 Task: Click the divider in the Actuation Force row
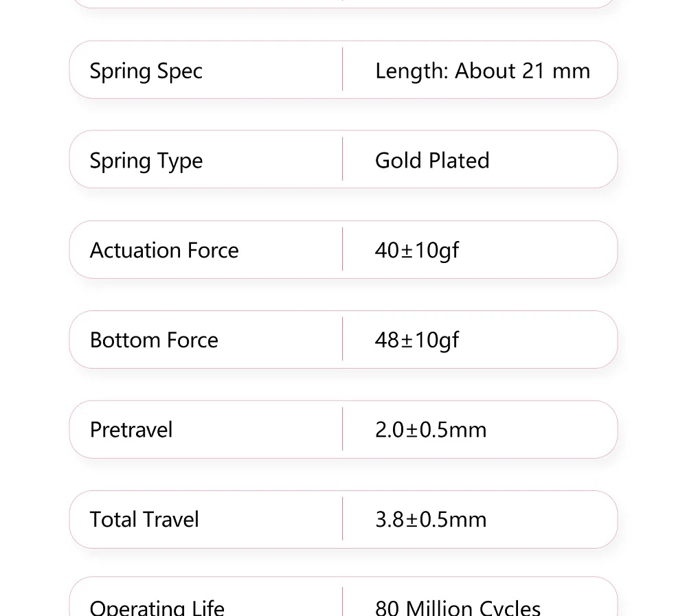(342, 249)
